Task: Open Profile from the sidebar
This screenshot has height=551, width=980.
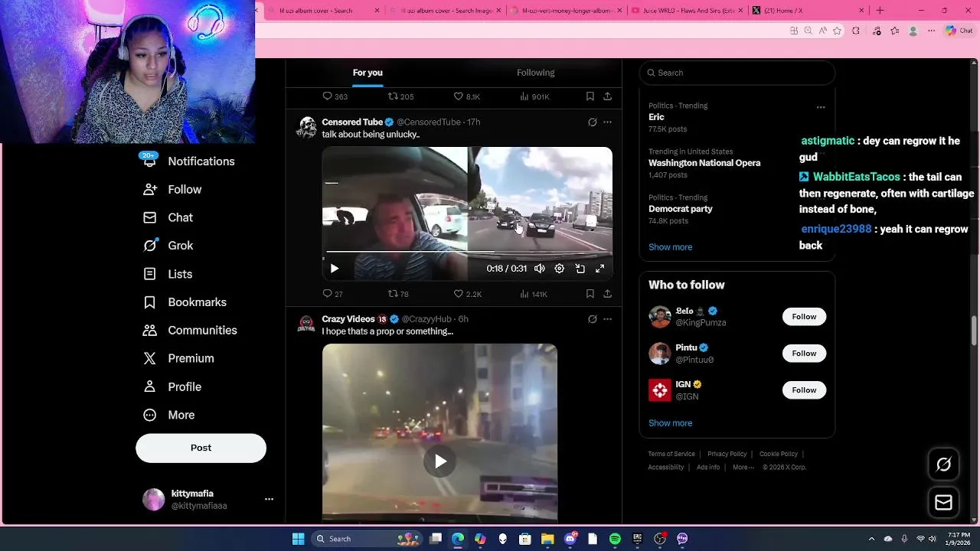Action: 172,386
